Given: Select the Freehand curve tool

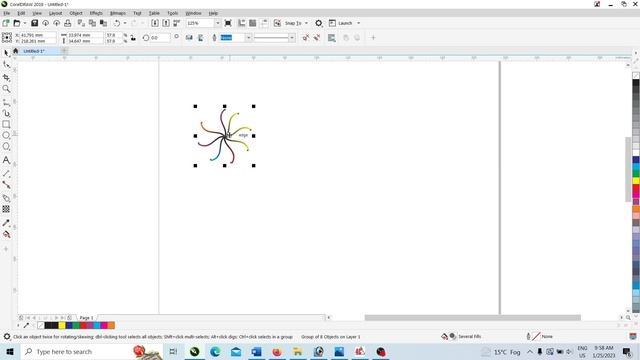Looking at the screenshot, I should (6, 102).
